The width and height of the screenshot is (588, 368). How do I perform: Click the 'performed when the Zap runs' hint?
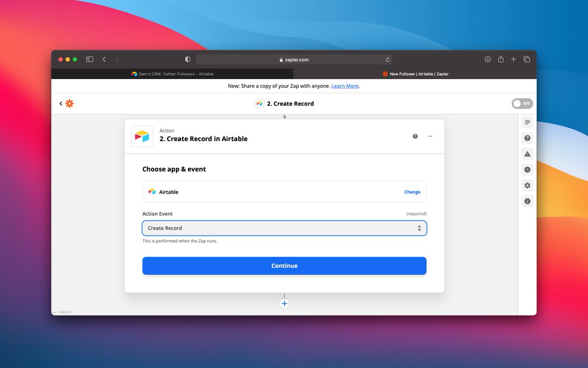point(179,241)
